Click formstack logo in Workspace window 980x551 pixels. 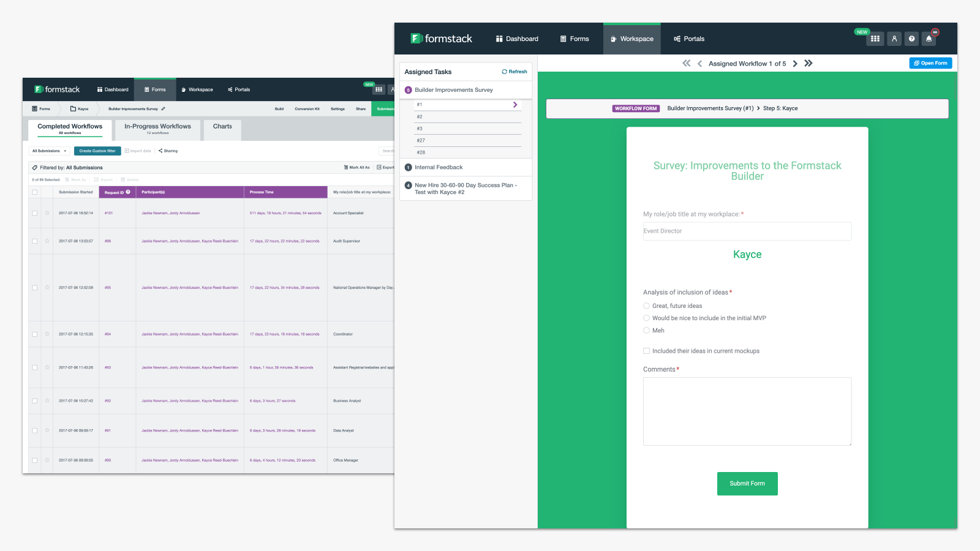441,39
